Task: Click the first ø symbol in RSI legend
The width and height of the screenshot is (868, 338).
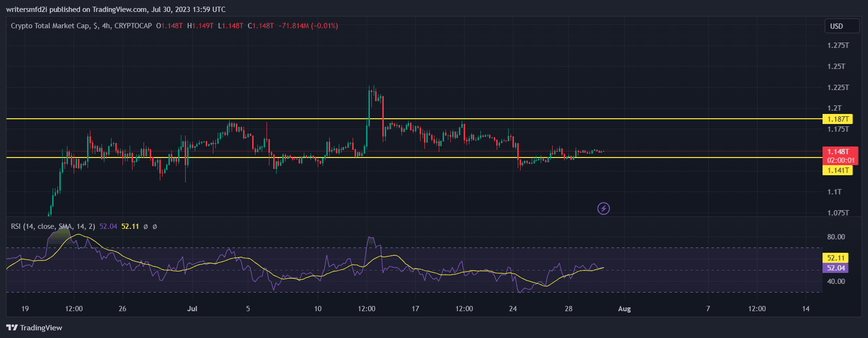Action: point(145,226)
